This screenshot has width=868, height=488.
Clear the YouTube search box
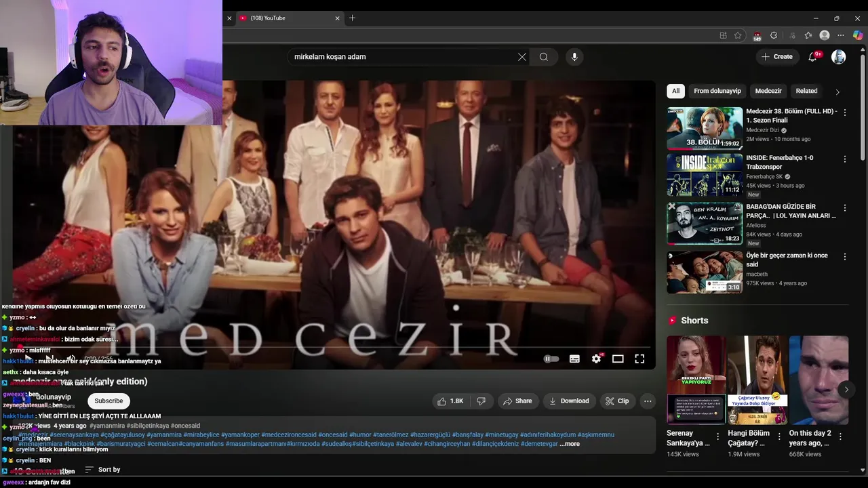pyautogui.click(x=522, y=57)
